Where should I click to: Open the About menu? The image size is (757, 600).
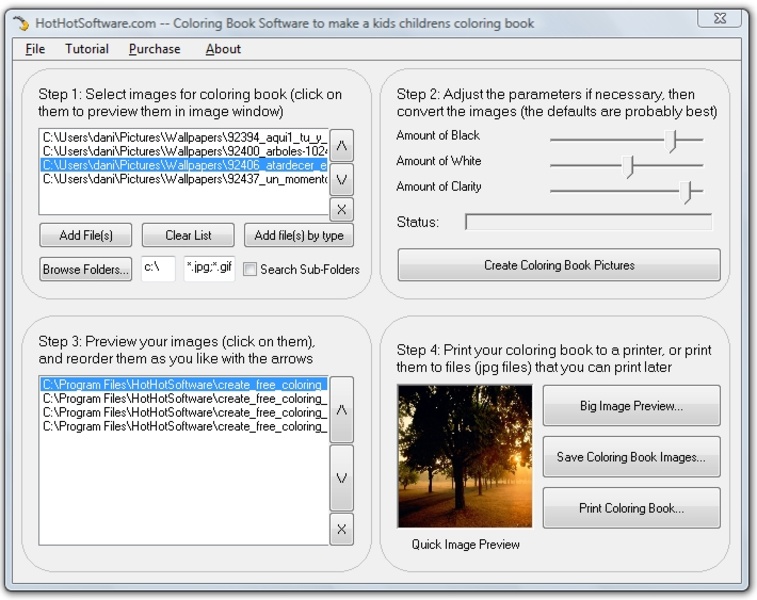tap(223, 49)
